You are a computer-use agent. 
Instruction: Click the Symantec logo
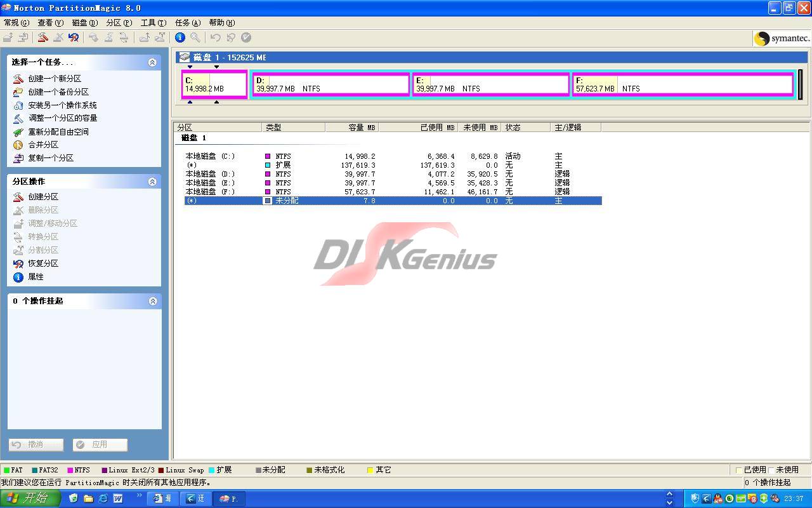click(782, 38)
